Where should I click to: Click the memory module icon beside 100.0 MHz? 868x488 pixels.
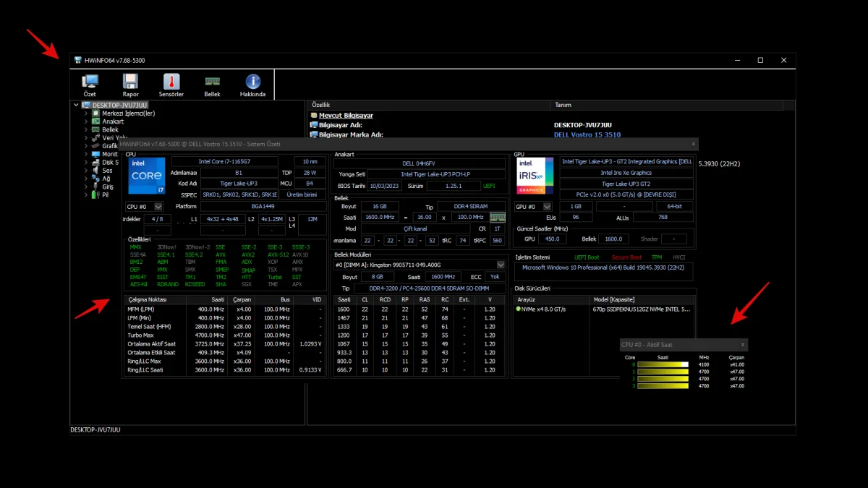pyautogui.click(x=498, y=218)
